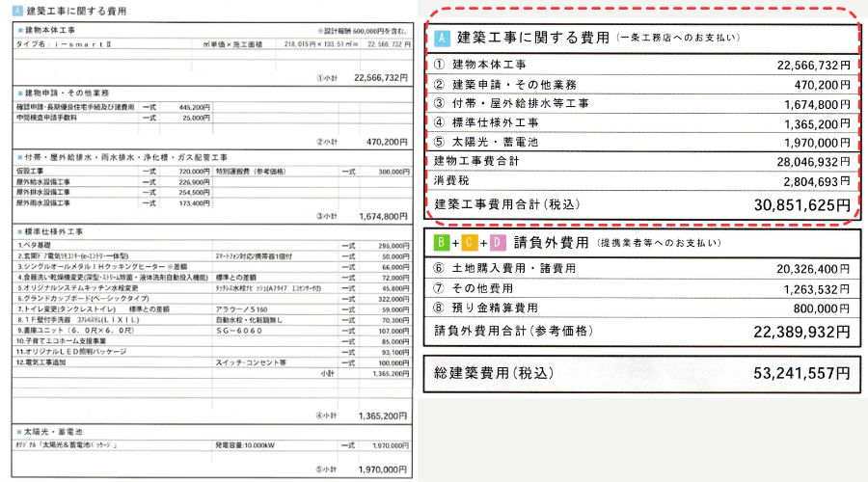
Task: Click the 28,046,932円 total
Action: click(x=814, y=162)
